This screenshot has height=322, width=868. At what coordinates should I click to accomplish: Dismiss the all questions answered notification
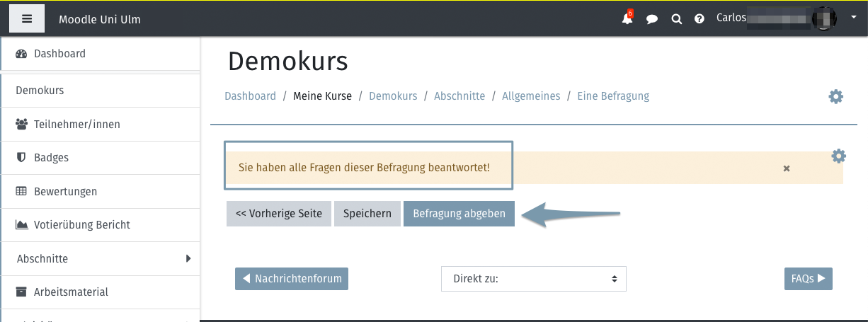pyautogui.click(x=787, y=168)
